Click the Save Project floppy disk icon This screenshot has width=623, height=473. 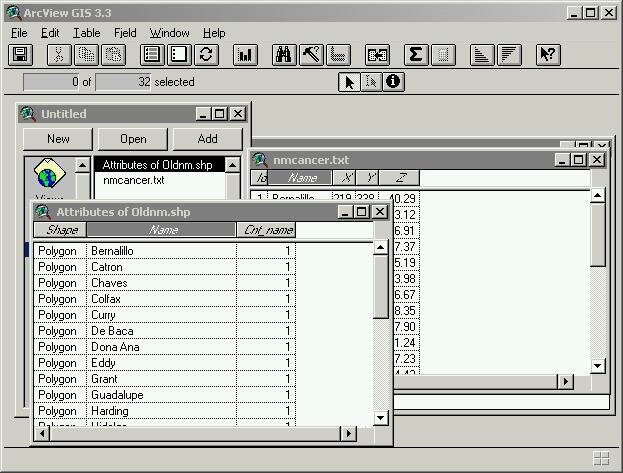[x=20, y=54]
